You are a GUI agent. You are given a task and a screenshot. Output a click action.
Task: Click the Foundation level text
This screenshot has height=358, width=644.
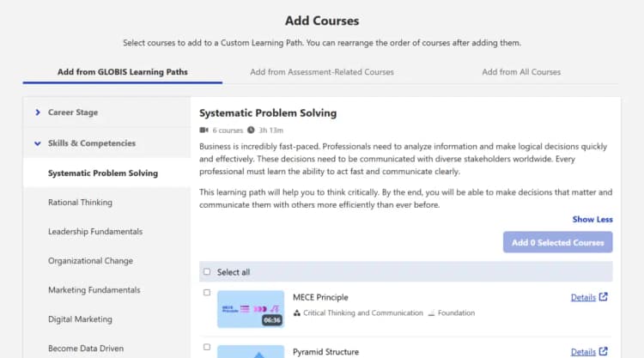pyautogui.click(x=456, y=312)
